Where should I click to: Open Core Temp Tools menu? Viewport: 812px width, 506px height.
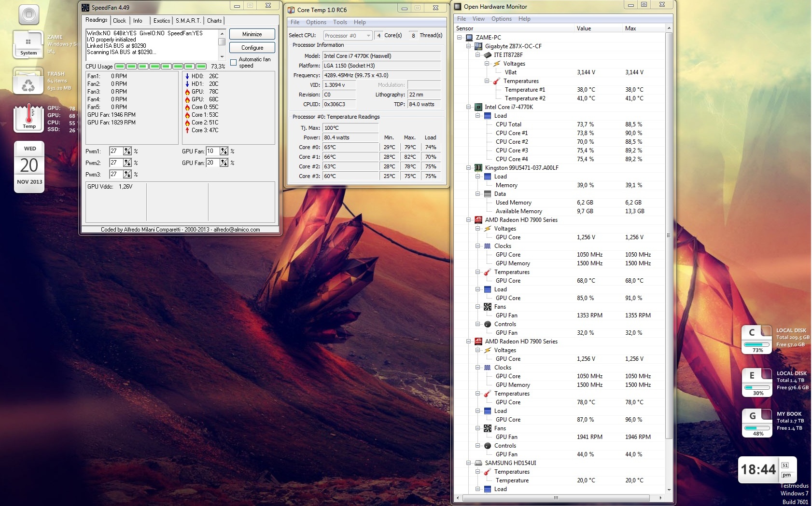pyautogui.click(x=340, y=22)
